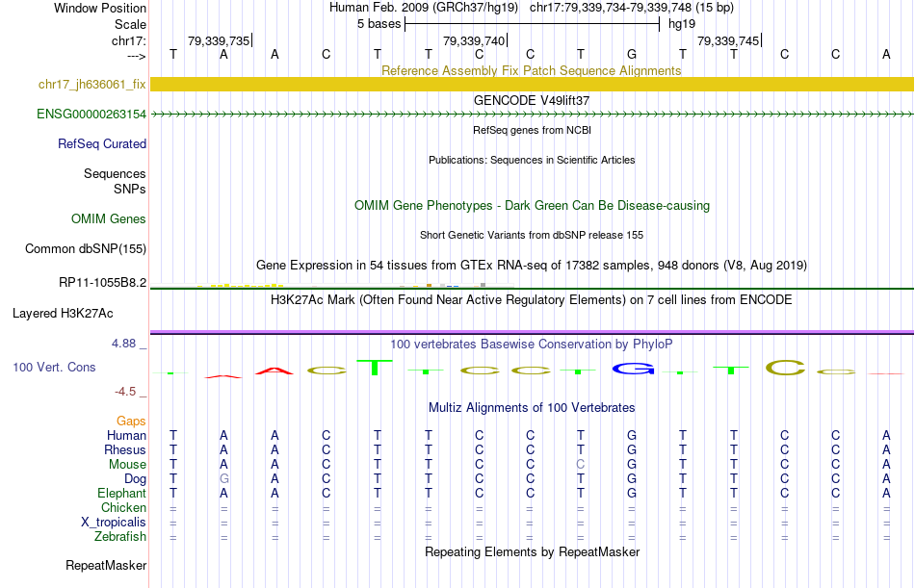Click the chr17_jh636061_fix track label
This screenshot has width=915, height=588.
click(x=92, y=84)
